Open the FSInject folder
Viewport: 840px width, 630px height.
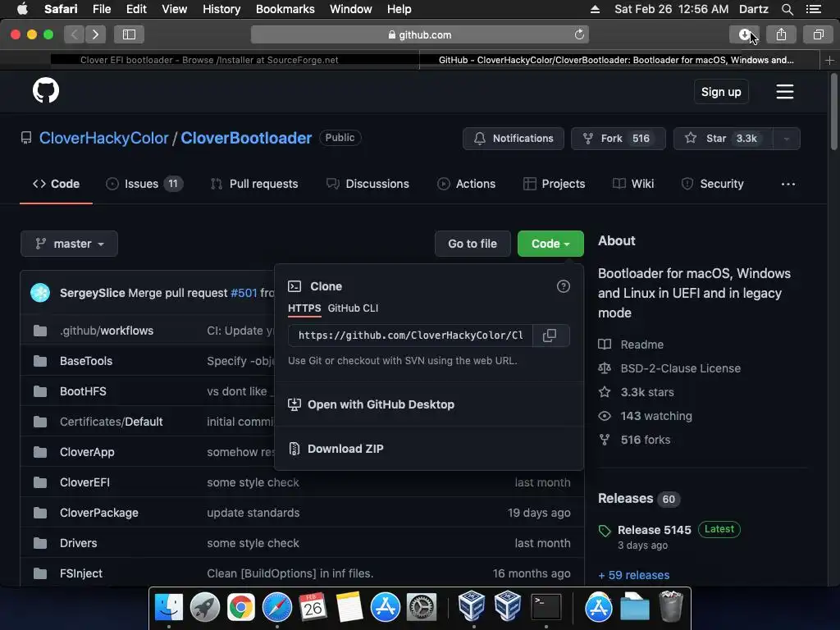click(81, 573)
